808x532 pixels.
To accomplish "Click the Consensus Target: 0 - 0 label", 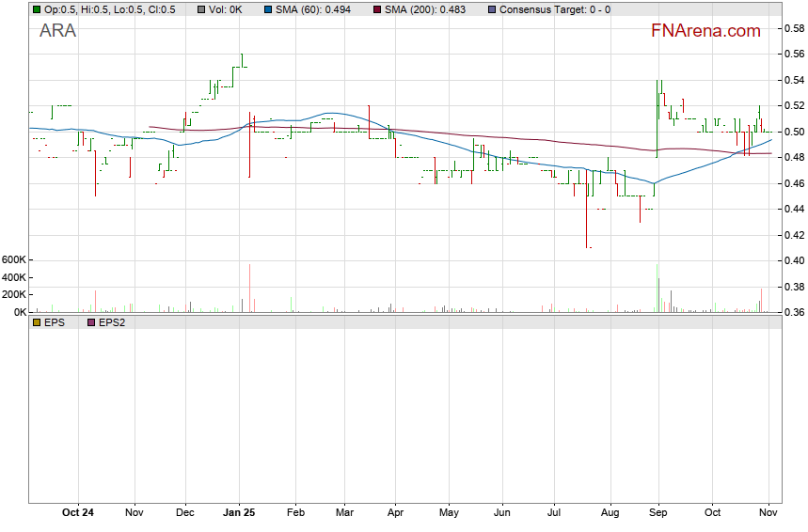I will coord(555,9).
